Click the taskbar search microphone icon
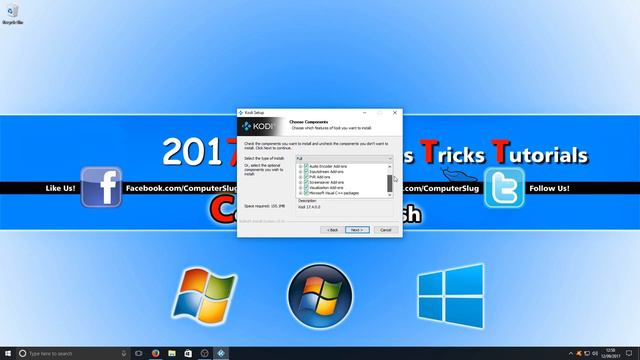This screenshot has width=640, height=360. 124,353
